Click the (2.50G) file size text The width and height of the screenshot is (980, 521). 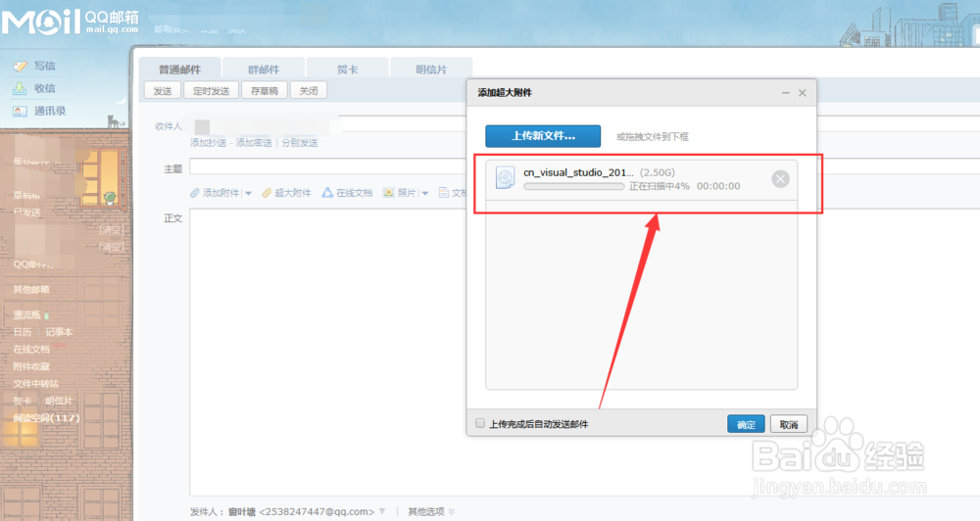click(x=658, y=172)
